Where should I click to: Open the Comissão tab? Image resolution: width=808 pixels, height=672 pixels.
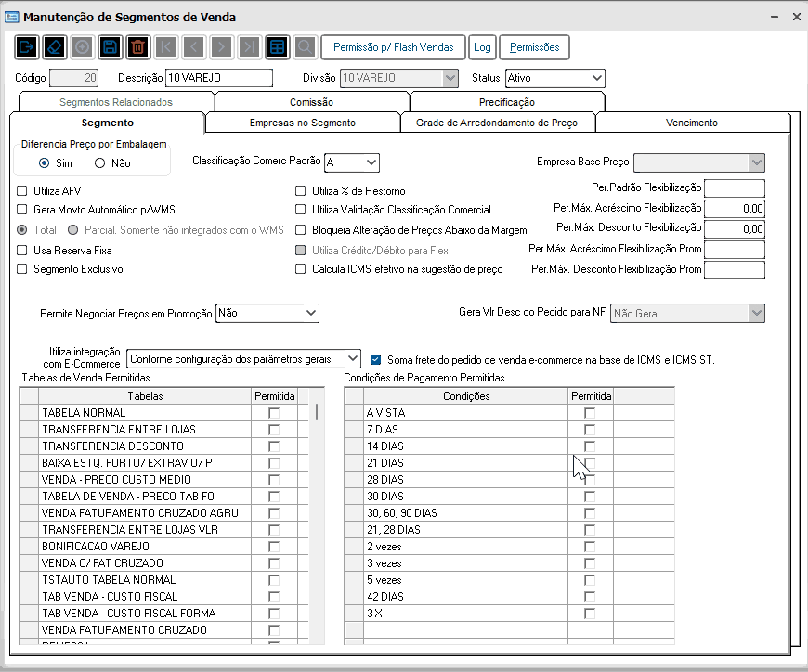tap(311, 102)
